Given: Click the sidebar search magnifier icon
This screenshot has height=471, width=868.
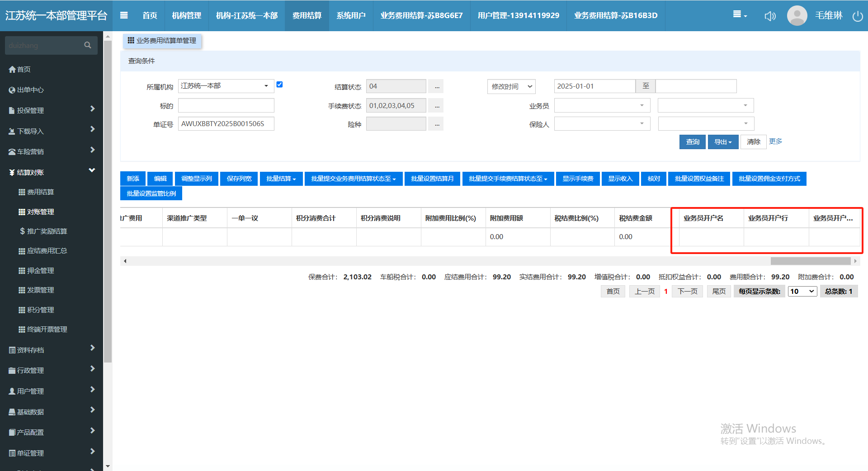Looking at the screenshot, I should pos(88,45).
